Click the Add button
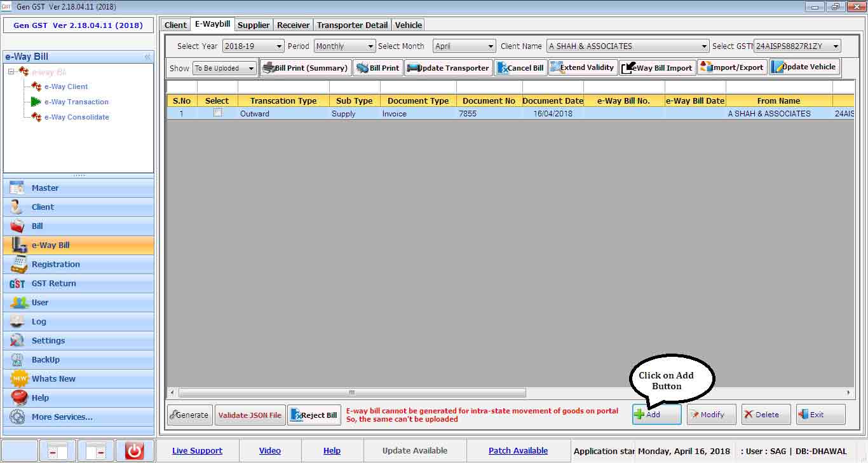This screenshot has height=463, width=868. pos(656,415)
